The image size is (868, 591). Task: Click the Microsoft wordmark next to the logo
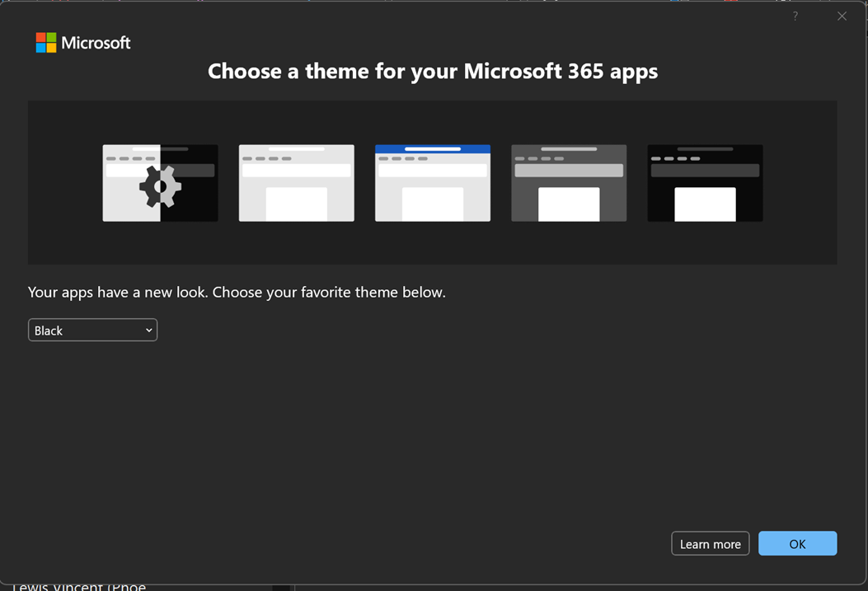point(97,42)
